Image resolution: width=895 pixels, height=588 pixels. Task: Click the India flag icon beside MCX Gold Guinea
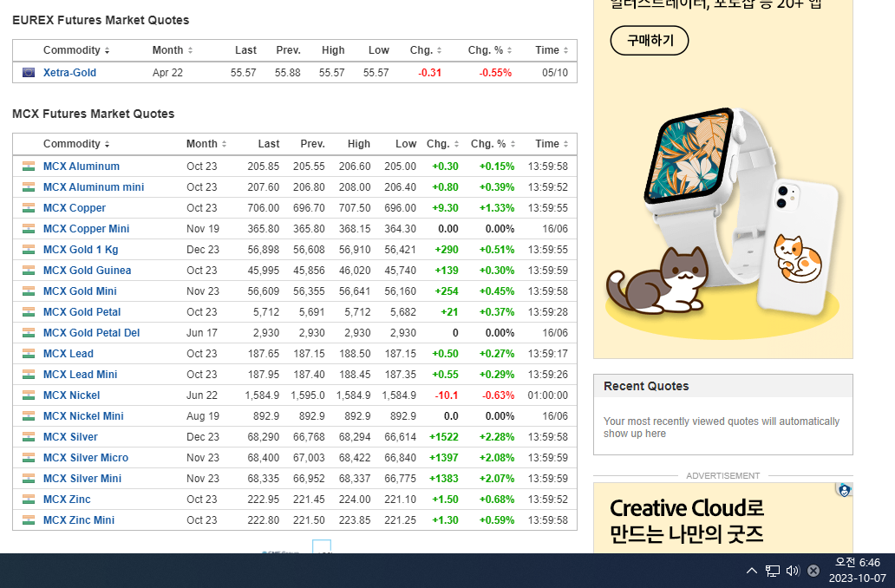point(29,271)
